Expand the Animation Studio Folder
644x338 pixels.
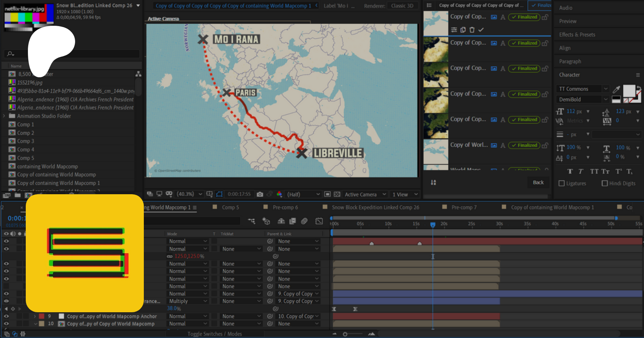pyautogui.click(x=4, y=116)
